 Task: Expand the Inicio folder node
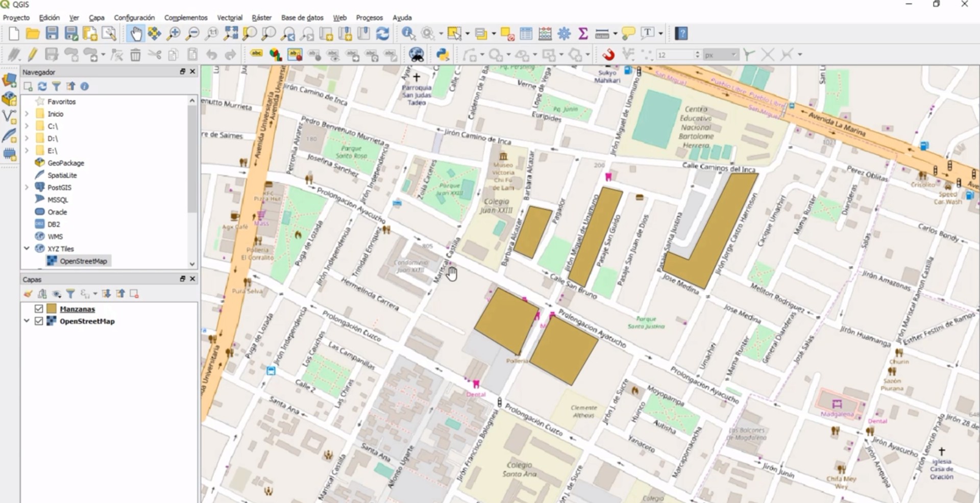pos(27,114)
